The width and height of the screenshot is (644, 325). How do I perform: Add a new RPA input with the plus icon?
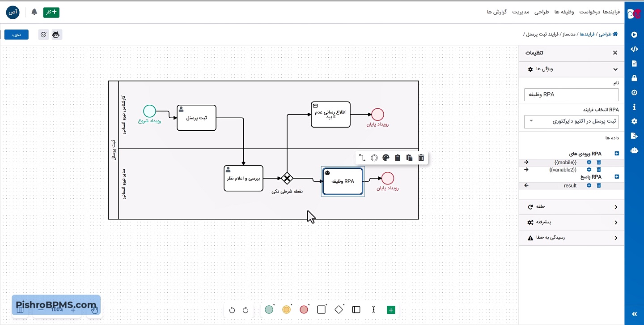(x=617, y=154)
